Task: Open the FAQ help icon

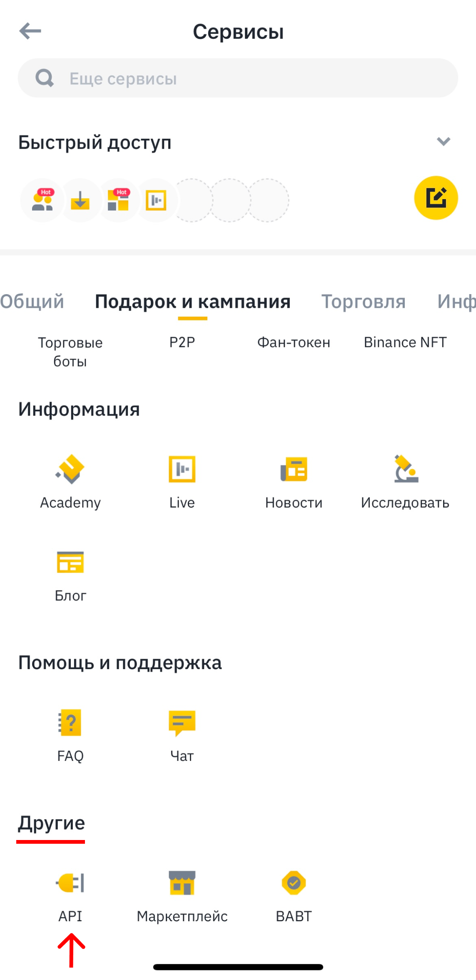Action: pos(70,723)
